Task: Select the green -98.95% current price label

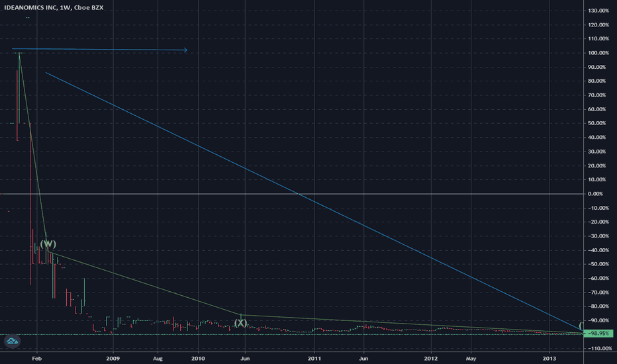Action: 598,334
